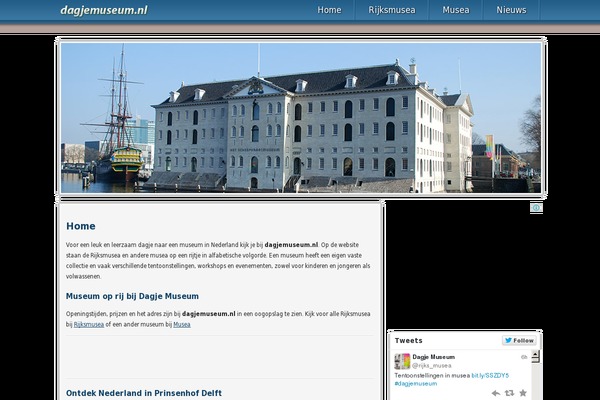Reply to the Dagje Museum tweet
The image size is (600, 400).
497,392
